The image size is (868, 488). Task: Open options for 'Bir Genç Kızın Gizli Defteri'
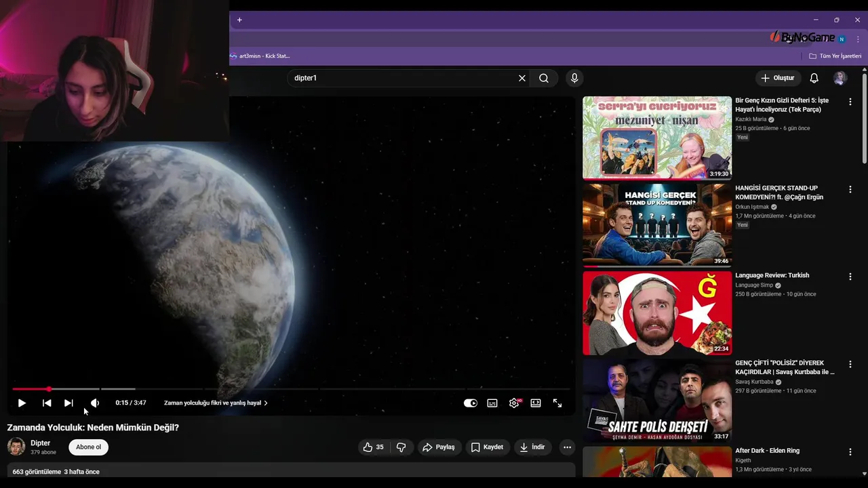click(x=850, y=102)
